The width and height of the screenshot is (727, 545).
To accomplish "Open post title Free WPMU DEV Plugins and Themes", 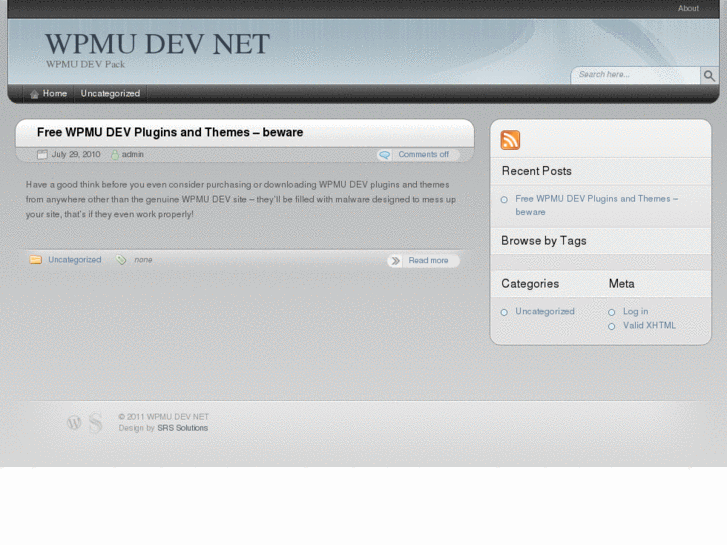I will click(170, 133).
